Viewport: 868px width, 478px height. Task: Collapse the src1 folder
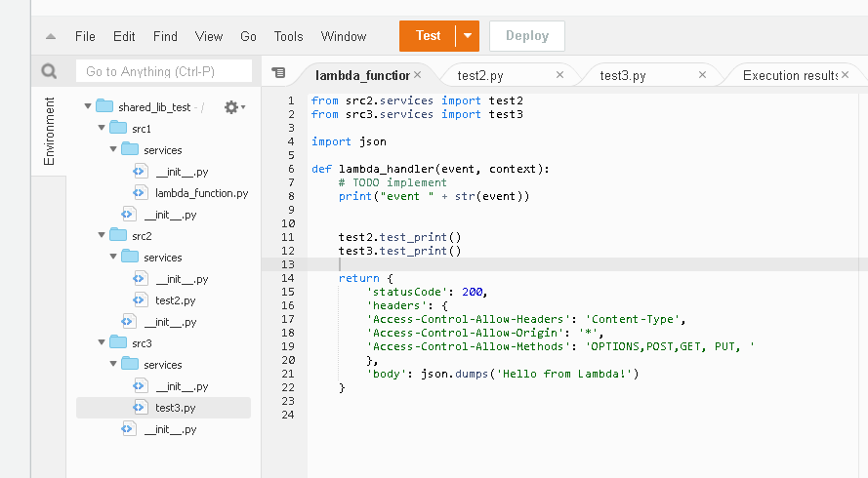(100, 129)
